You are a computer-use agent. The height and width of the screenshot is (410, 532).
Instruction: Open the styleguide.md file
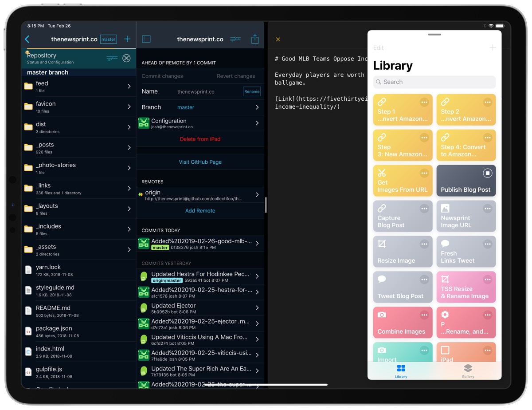tap(78, 291)
